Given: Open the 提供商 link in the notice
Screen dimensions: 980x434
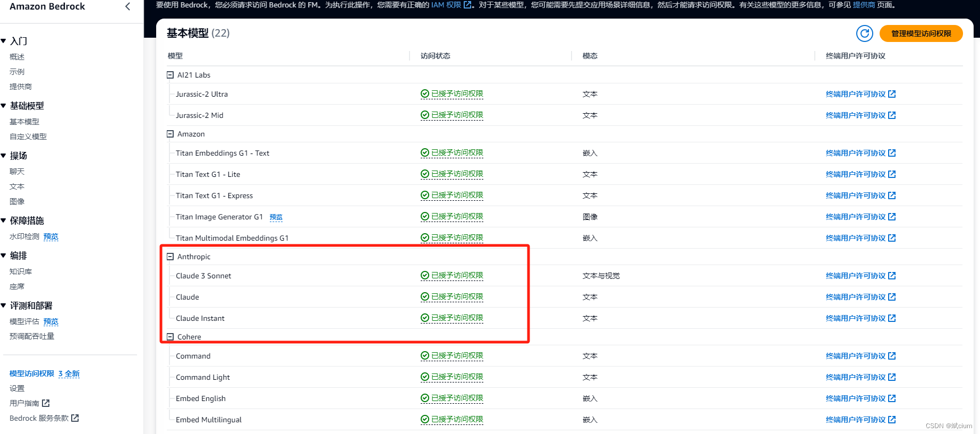Looking at the screenshot, I should click(x=864, y=5).
